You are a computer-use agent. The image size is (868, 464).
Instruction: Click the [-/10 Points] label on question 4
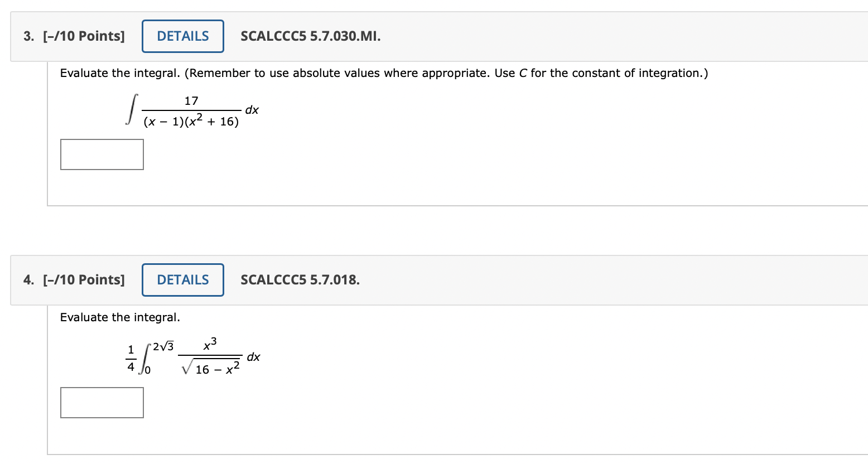83,279
